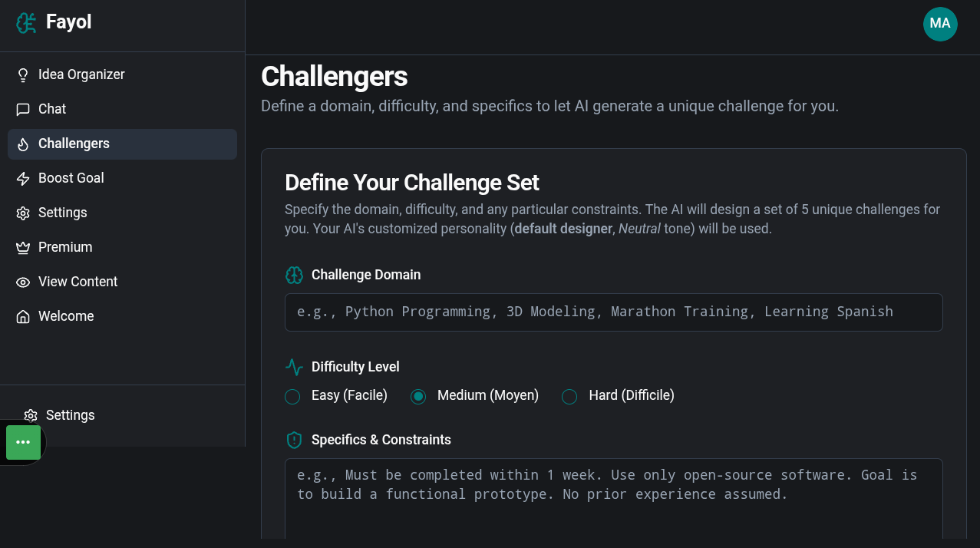Click the Challengers flame icon
Viewport: 980px width, 548px height.
pyautogui.click(x=23, y=144)
